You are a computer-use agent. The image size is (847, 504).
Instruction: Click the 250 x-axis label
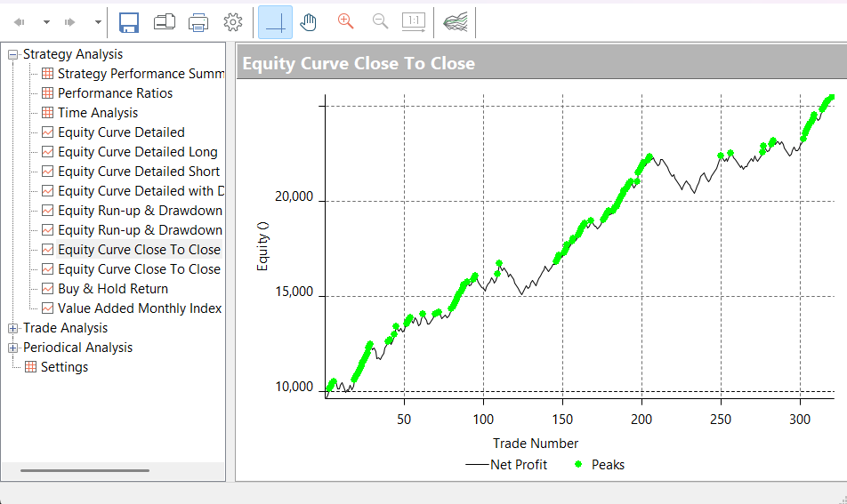click(721, 420)
